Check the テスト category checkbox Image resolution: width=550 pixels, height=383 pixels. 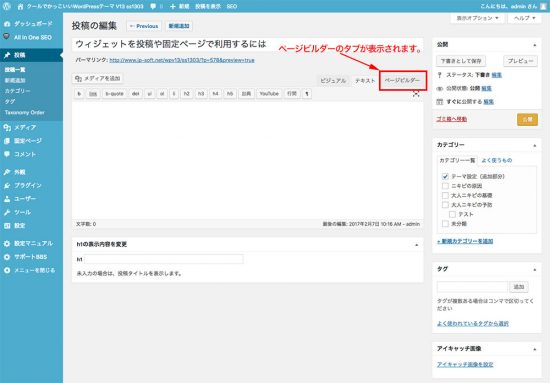point(452,214)
